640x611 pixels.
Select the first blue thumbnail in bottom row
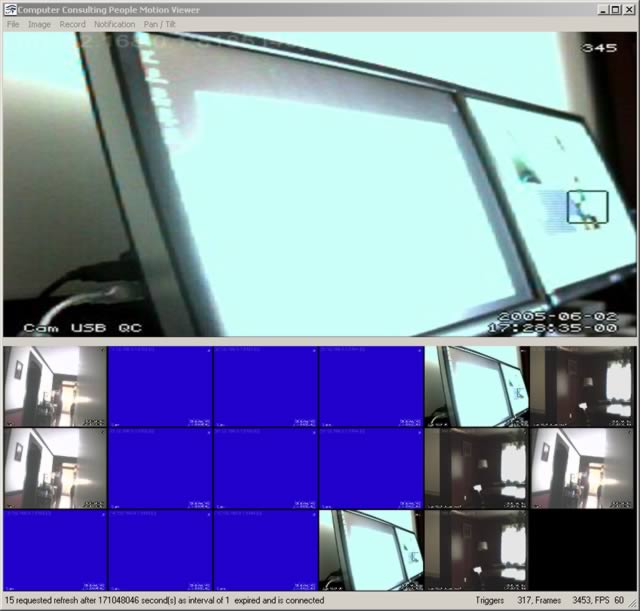pyautogui.click(x=54, y=550)
